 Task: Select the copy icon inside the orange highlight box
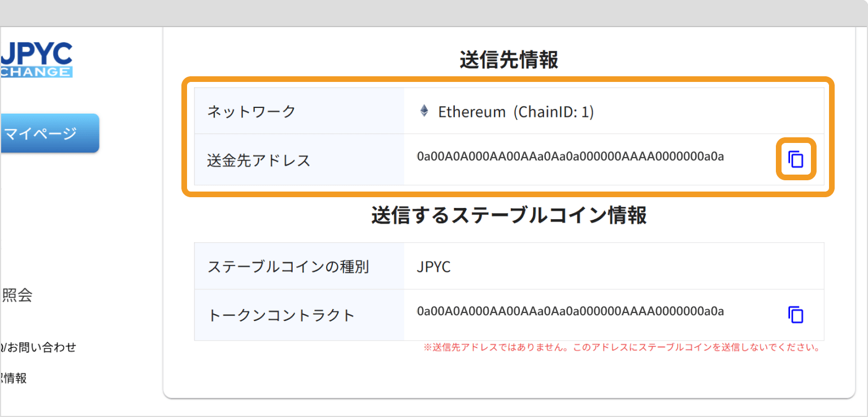point(796,160)
